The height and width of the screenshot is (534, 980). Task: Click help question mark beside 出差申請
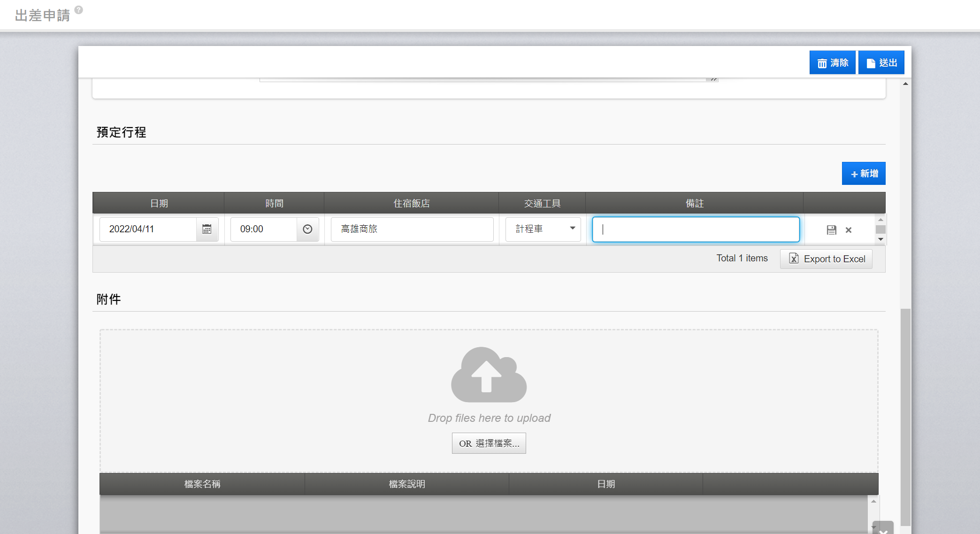79,10
